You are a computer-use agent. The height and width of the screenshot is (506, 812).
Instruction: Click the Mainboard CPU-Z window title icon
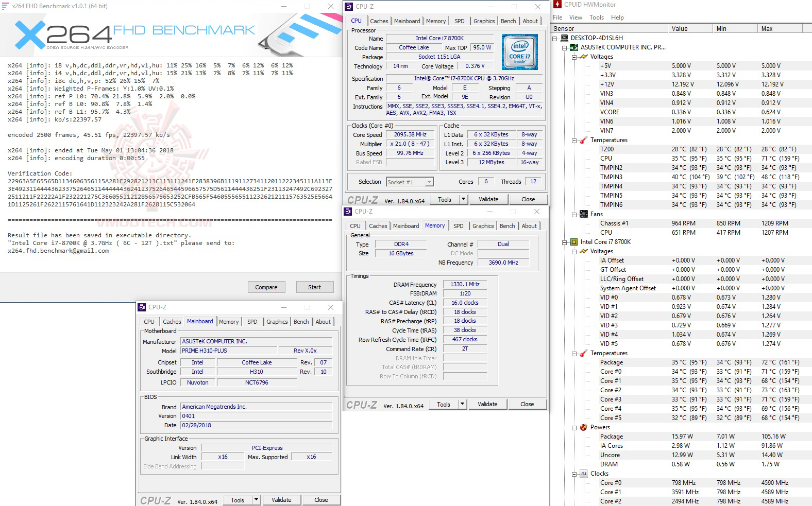142,307
